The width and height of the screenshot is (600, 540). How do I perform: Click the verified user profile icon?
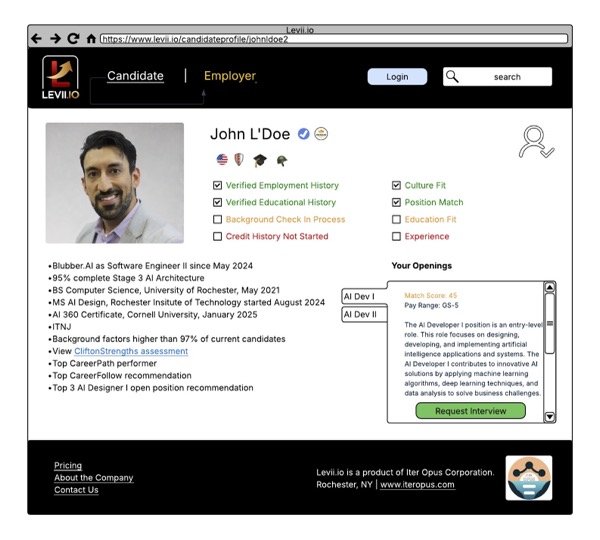[536, 142]
